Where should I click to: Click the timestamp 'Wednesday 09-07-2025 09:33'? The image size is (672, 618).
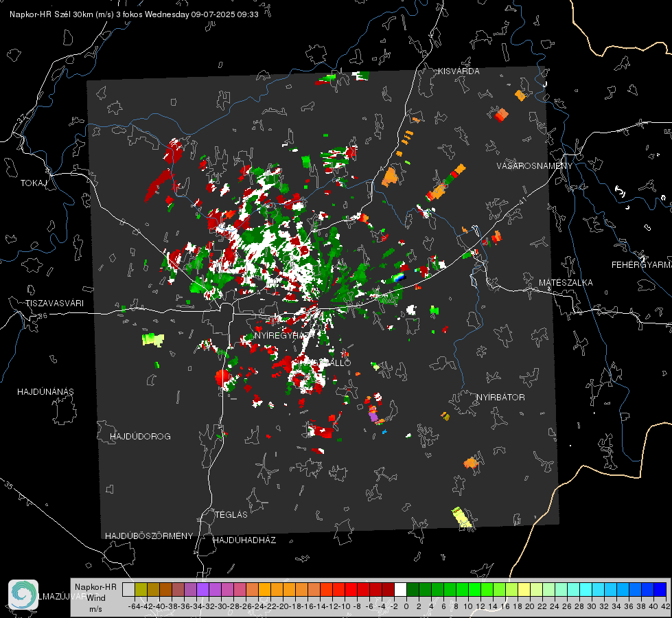click(201, 14)
